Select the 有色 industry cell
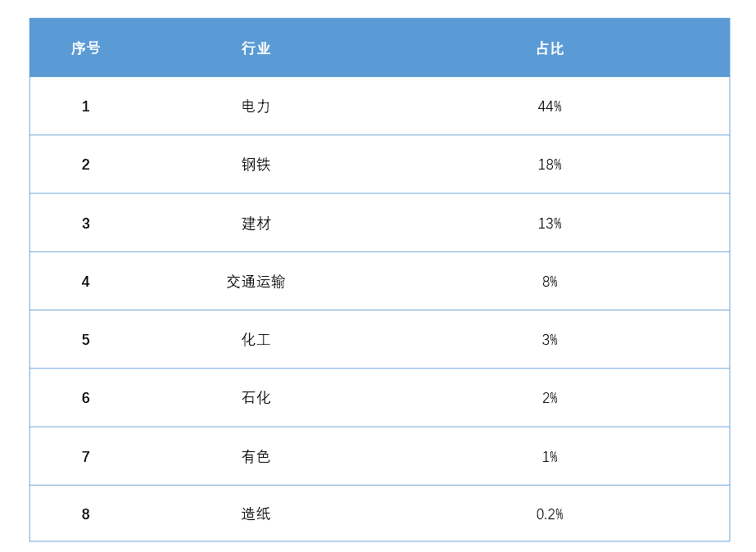 click(x=256, y=456)
